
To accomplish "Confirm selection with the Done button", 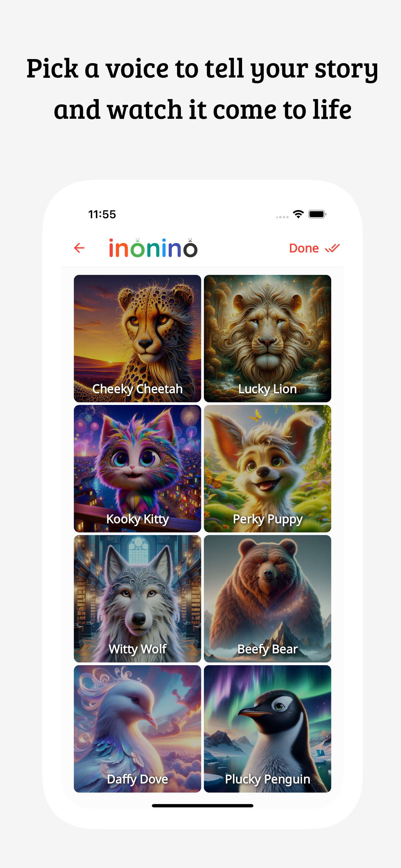I will point(314,248).
